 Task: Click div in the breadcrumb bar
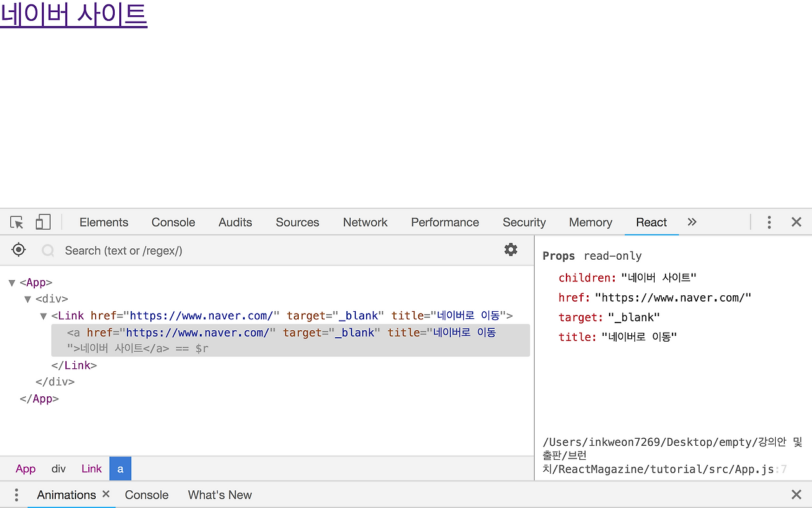click(x=58, y=469)
